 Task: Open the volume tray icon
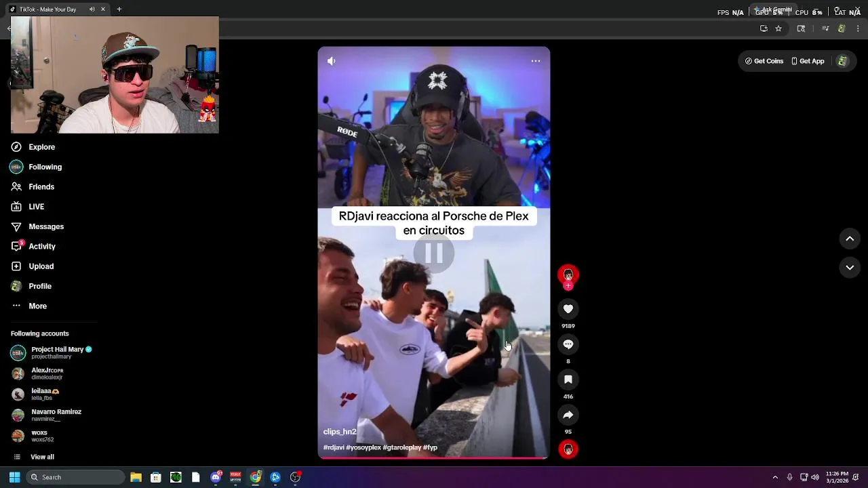[815, 477]
